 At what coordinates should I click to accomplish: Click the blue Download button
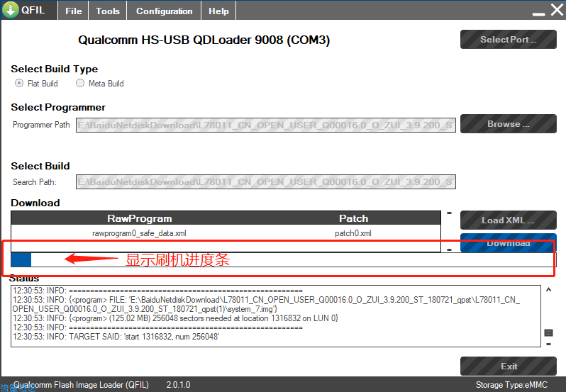(x=509, y=242)
